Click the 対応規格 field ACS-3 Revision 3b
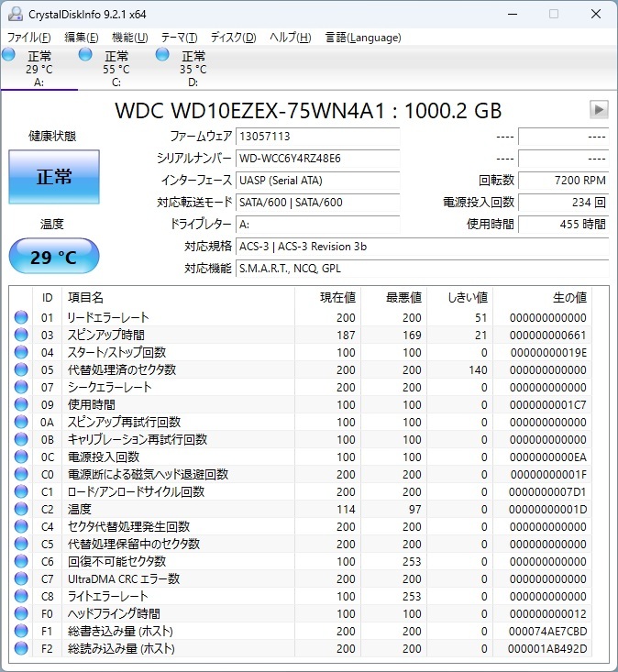 pos(422,247)
